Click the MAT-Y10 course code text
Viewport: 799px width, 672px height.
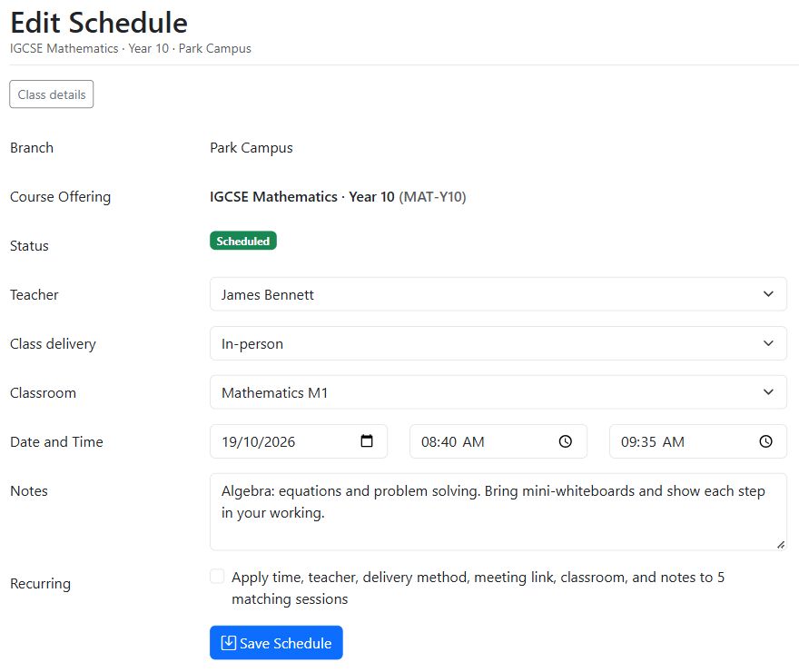click(432, 197)
